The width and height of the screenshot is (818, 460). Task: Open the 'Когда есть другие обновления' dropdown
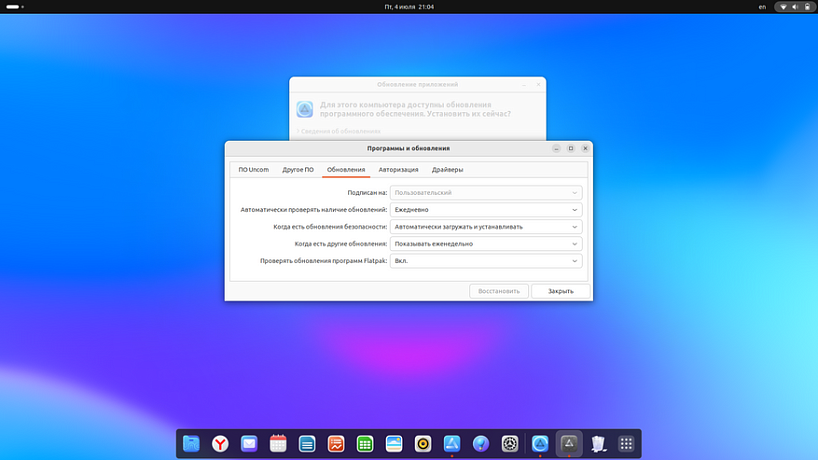(x=486, y=244)
